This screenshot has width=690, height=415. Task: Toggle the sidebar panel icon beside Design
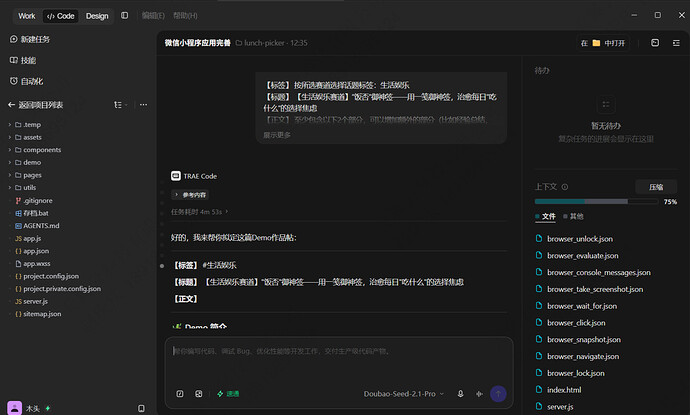[x=125, y=15]
